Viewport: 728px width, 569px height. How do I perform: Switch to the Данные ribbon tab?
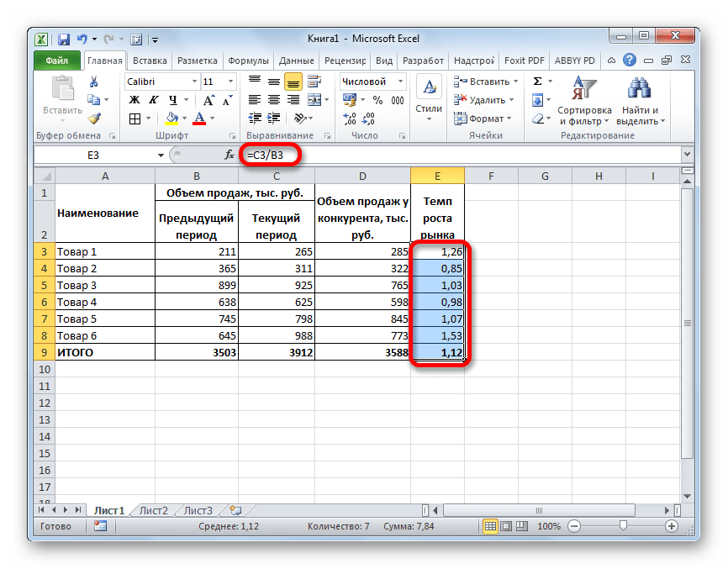pos(296,61)
